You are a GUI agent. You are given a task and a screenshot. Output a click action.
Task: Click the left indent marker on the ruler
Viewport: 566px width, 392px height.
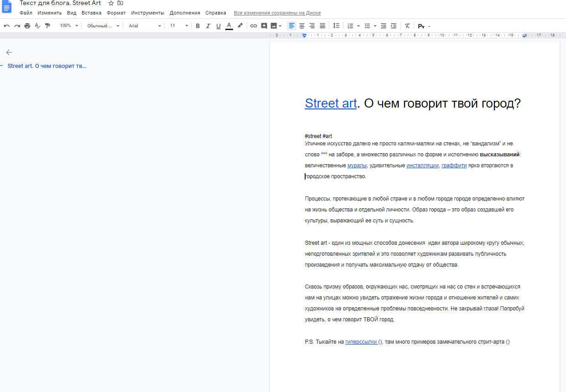(305, 36)
